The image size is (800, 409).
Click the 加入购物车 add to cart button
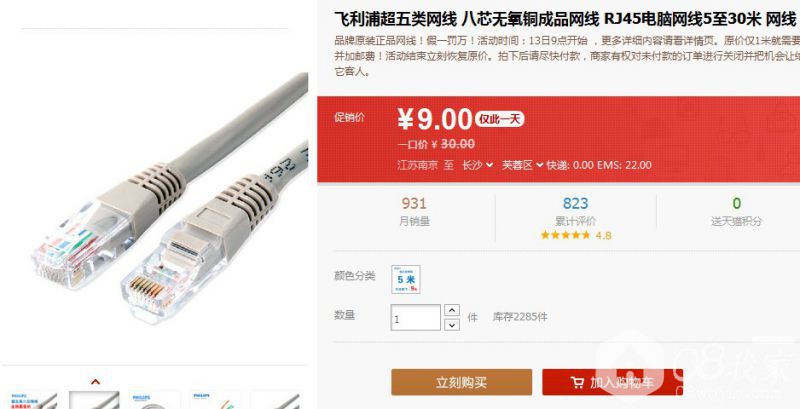(x=613, y=382)
